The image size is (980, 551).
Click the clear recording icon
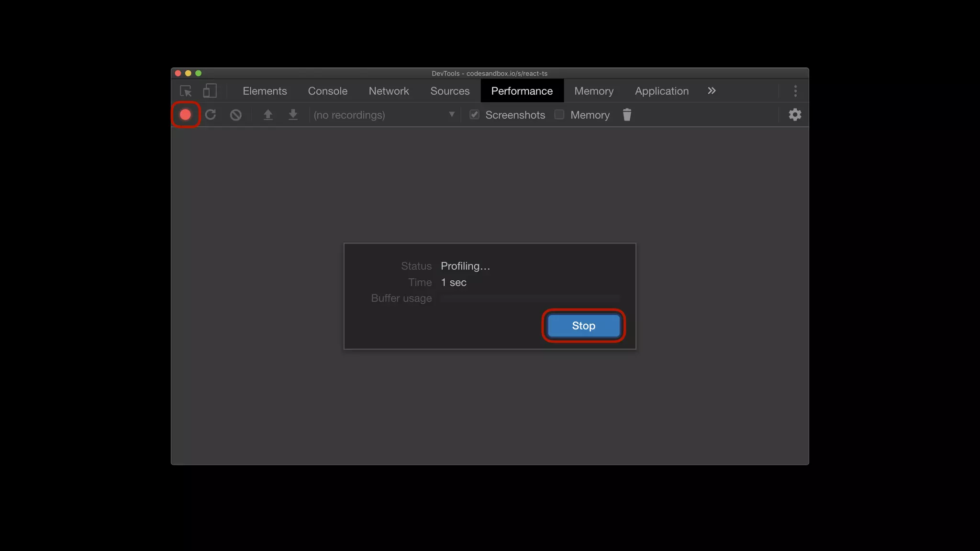pyautogui.click(x=235, y=115)
